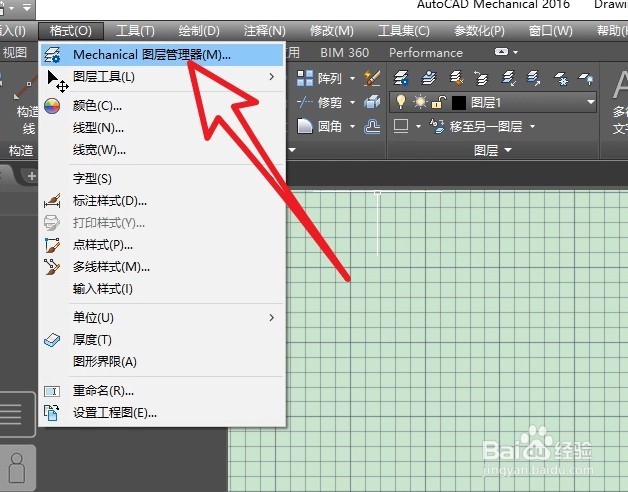
Task: Click the last layer tool icon in row
Action: pos(586,78)
